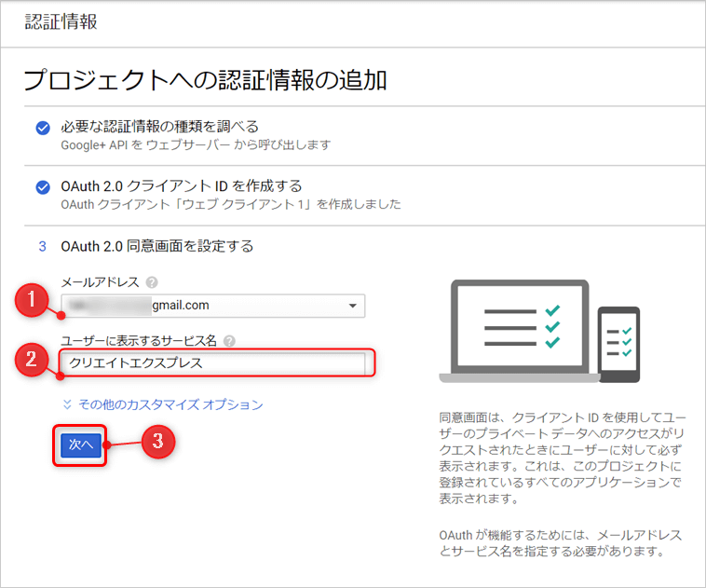
Task: Click the blue checkmark beside OAuth 2.0 クライアント ID を作成する
Action: tap(42, 187)
